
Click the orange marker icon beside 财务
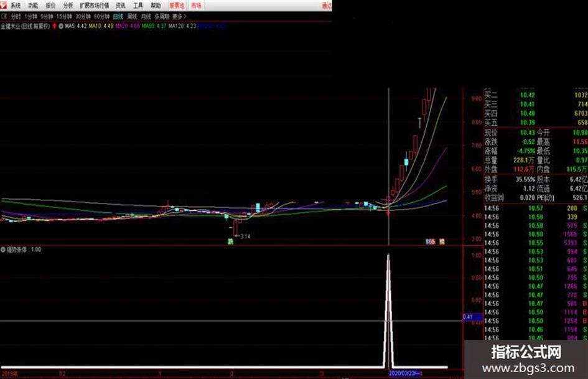[442, 241]
